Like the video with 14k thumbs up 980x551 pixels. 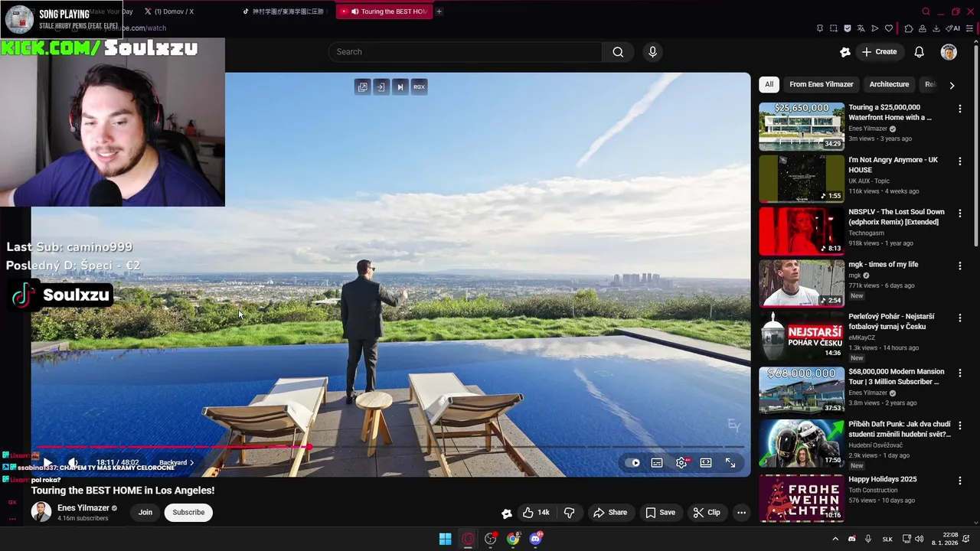535,513
